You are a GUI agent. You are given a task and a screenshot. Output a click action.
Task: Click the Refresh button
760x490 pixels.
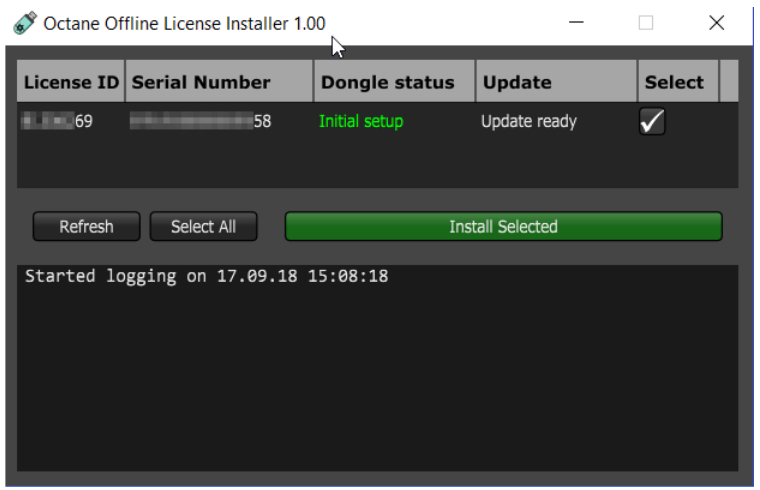pyautogui.click(x=86, y=226)
